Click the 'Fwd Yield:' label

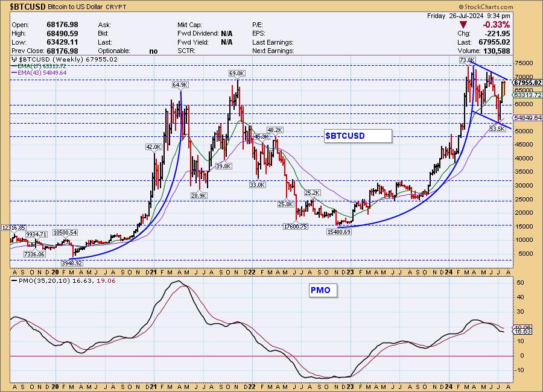[x=193, y=42]
